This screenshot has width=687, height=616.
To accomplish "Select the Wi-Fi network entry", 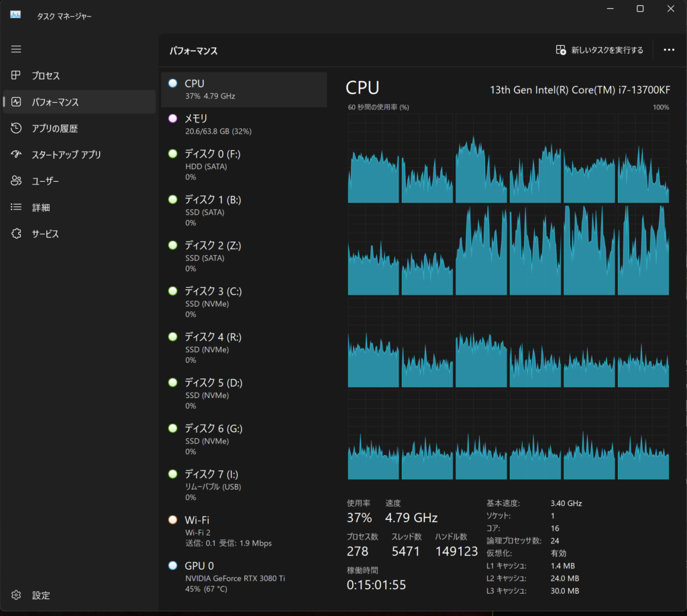I will coord(244,531).
